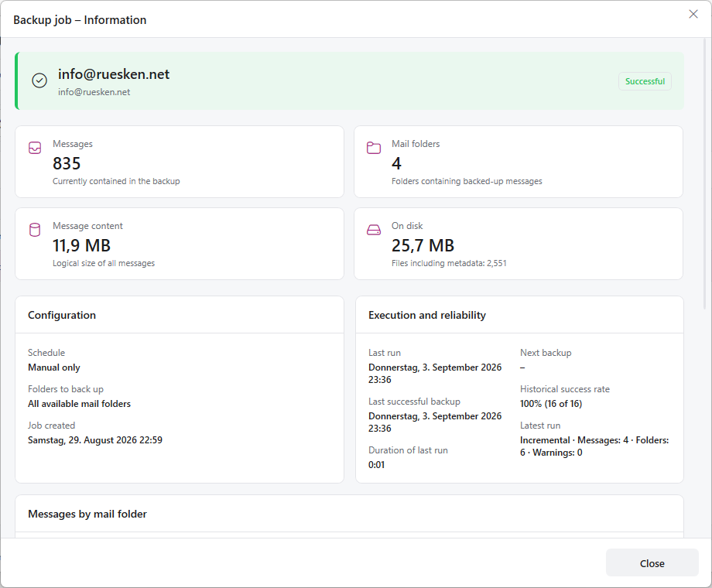Click the 11,9 MB message content value
This screenshot has width=712, height=588.
point(82,245)
